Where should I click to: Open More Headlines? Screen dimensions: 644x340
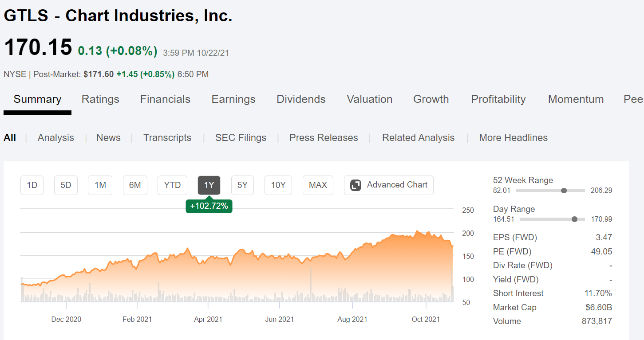(x=513, y=137)
